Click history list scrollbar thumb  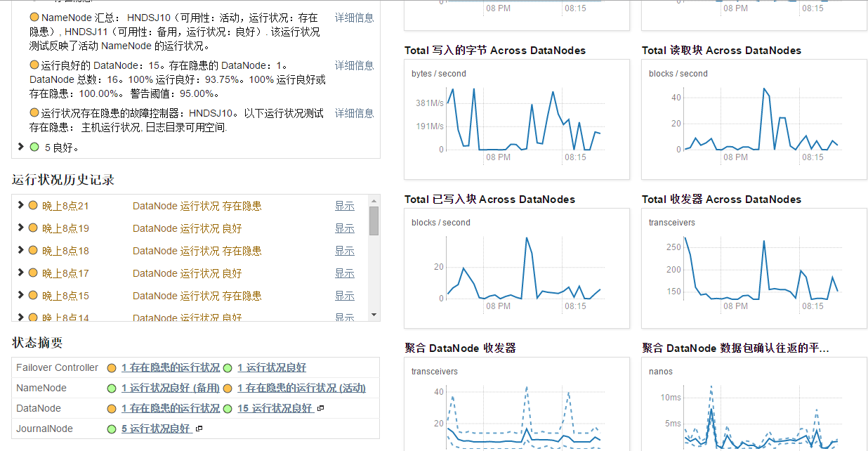coord(374,221)
